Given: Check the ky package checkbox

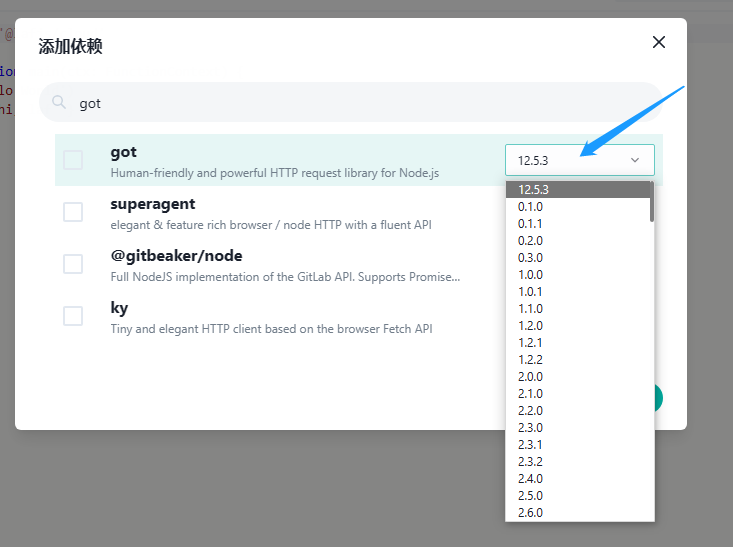Looking at the screenshot, I should [x=73, y=316].
